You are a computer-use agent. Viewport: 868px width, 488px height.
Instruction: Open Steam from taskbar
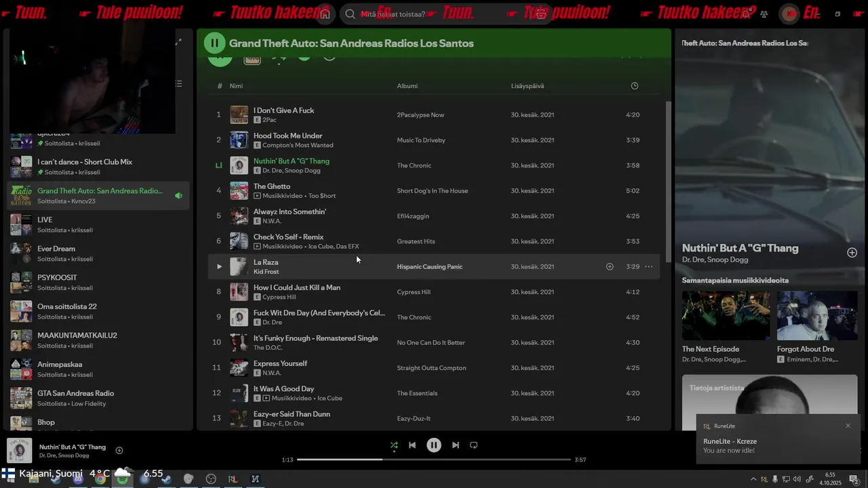tap(167, 479)
